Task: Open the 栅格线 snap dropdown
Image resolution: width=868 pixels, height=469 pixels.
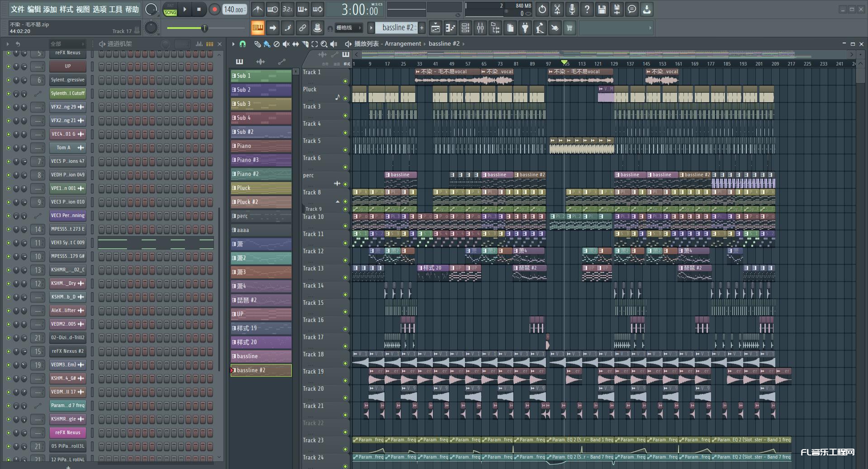Action: click(349, 28)
